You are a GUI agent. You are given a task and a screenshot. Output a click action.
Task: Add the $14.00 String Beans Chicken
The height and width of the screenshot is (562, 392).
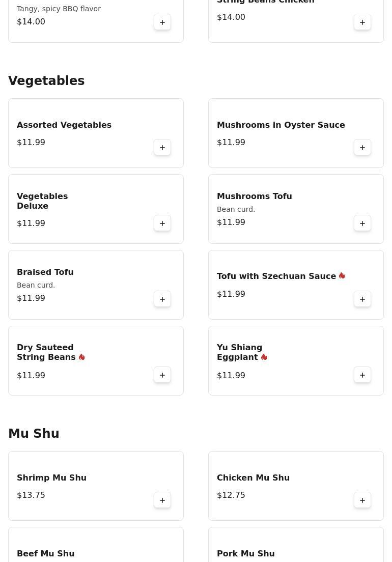[x=362, y=22]
